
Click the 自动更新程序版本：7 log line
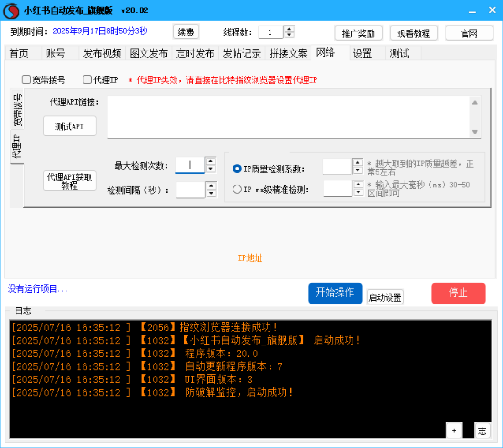coord(147,366)
